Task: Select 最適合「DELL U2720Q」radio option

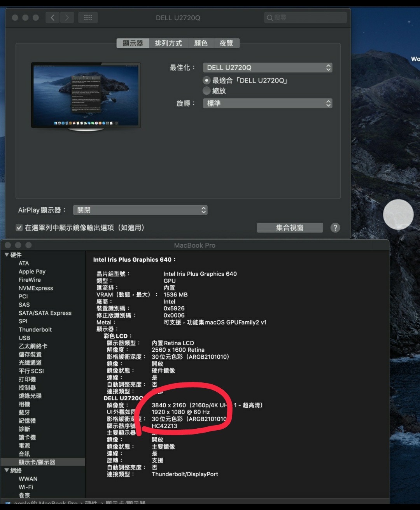Action: (x=207, y=81)
